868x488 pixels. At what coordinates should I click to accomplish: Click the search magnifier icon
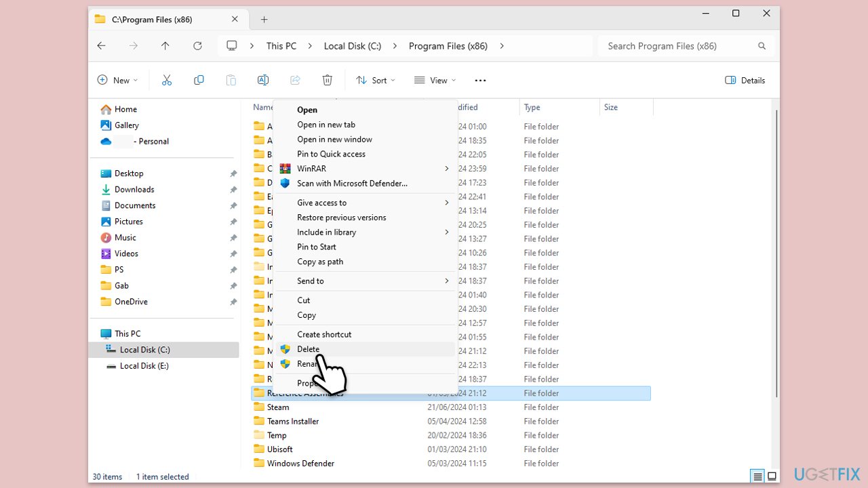(762, 46)
